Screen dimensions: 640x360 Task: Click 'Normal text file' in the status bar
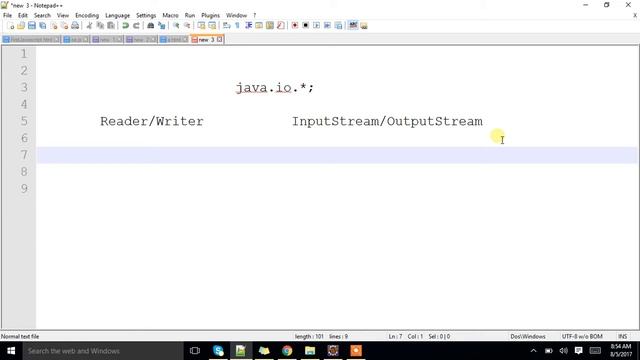tap(20, 337)
